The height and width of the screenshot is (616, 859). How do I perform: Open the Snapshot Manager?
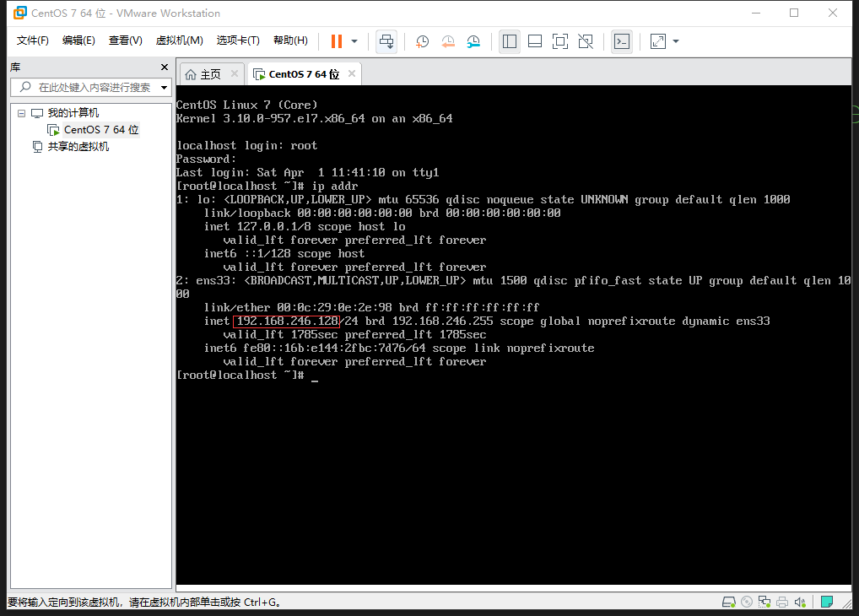[x=473, y=41]
